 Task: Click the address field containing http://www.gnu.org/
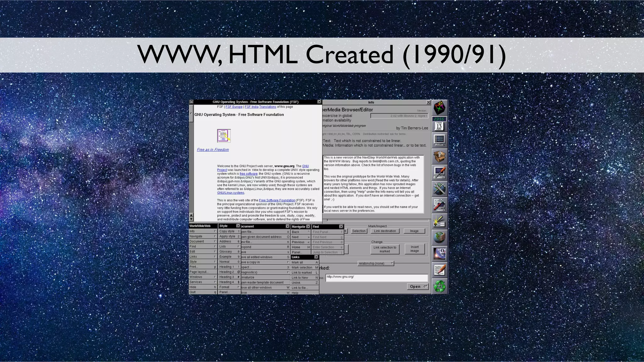tap(377, 277)
